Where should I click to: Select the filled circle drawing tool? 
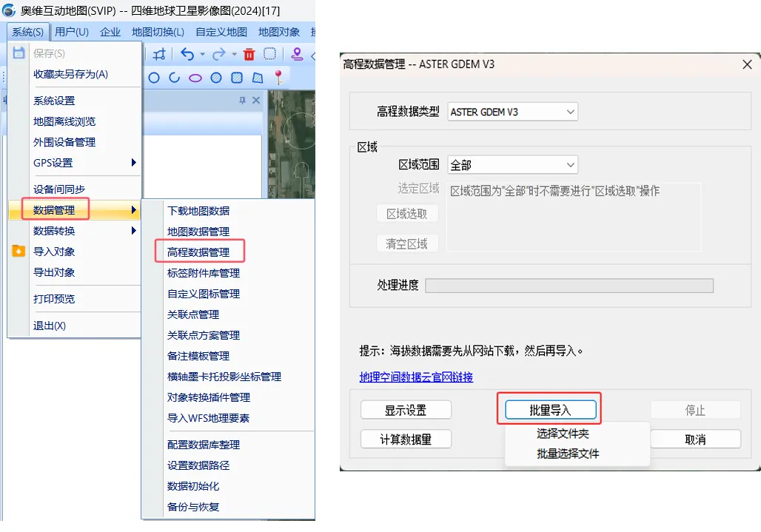[x=216, y=78]
